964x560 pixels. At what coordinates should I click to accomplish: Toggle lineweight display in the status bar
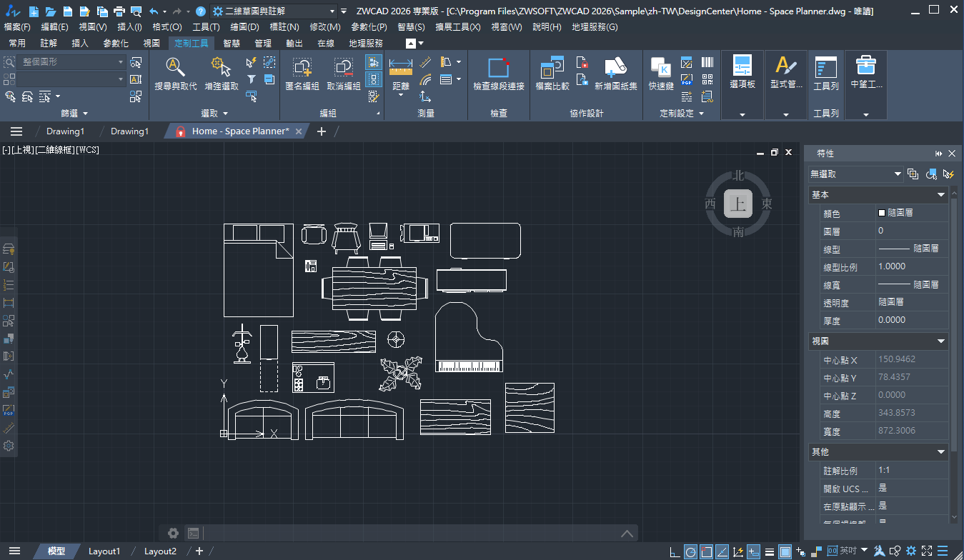tap(770, 551)
